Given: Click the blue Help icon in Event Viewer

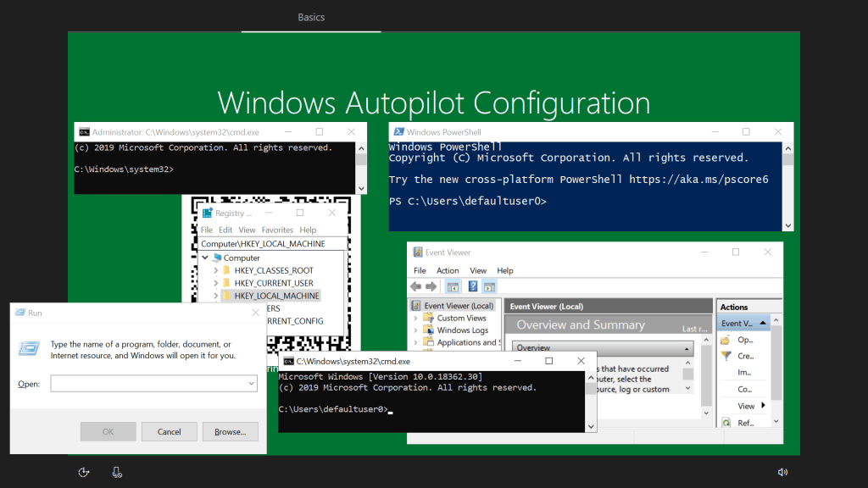Looking at the screenshot, I should [473, 286].
